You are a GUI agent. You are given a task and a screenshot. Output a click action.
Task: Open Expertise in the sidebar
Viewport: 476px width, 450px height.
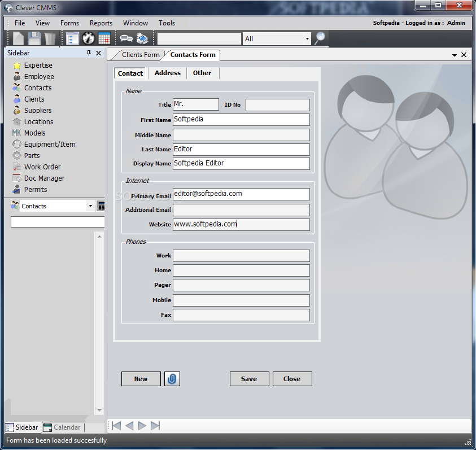click(38, 65)
